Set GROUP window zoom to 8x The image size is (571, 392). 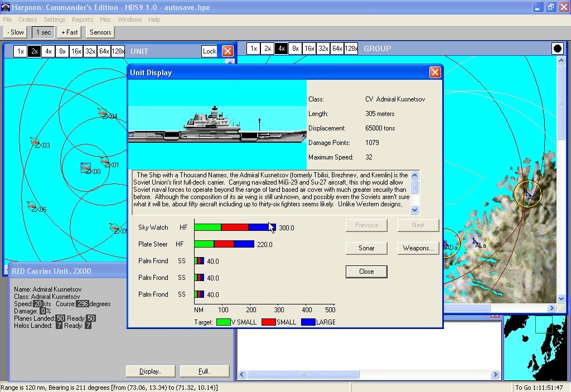point(296,49)
